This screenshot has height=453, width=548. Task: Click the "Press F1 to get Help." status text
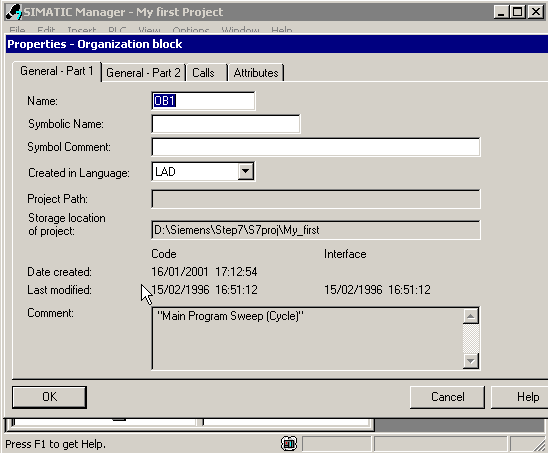tap(55, 444)
